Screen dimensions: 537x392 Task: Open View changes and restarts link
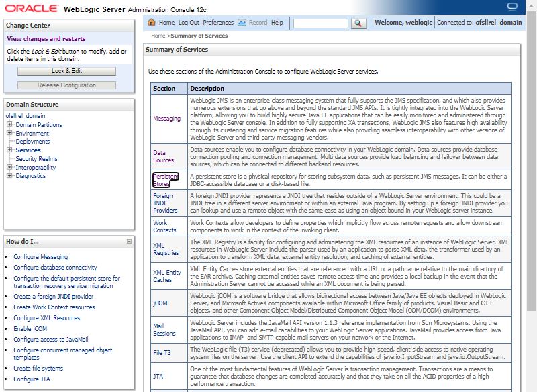pyautogui.click(x=46, y=39)
